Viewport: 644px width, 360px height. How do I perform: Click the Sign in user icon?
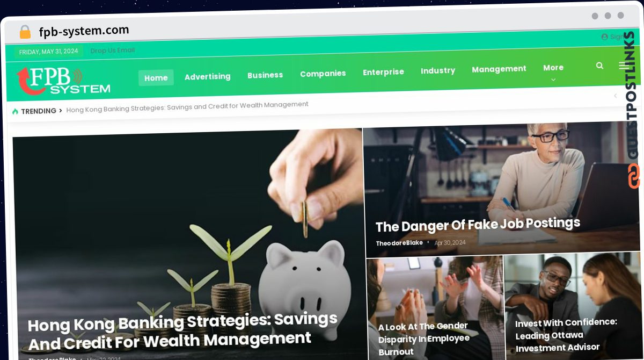(x=605, y=37)
